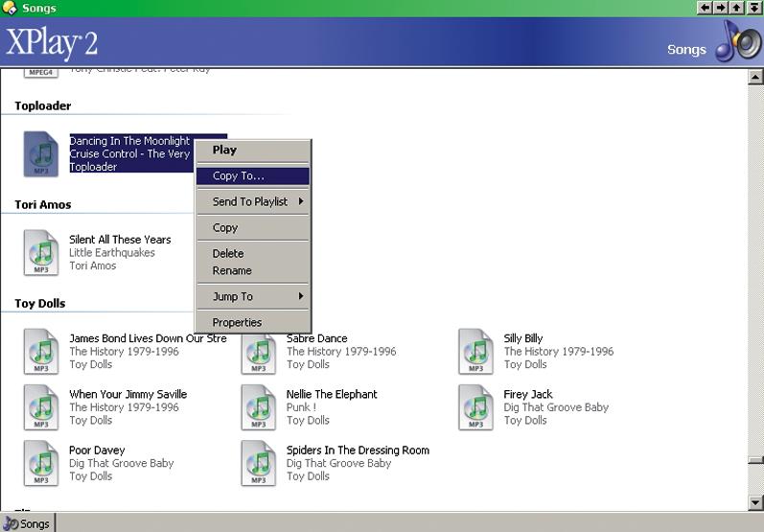Open the Send To Playlist submenu
764x532 pixels.
point(252,201)
